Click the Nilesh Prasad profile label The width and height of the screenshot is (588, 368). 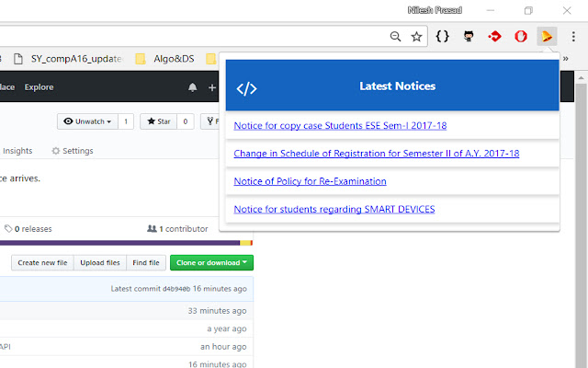pos(435,10)
